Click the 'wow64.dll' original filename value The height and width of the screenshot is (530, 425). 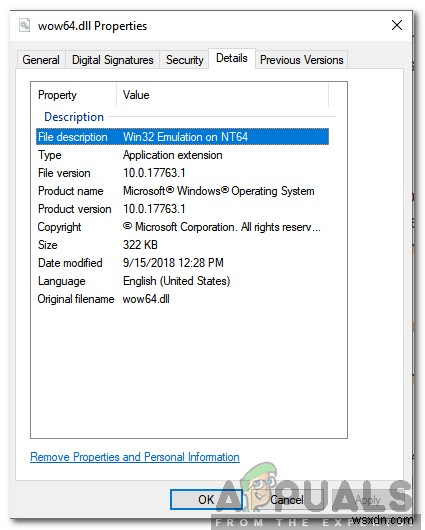pos(146,299)
